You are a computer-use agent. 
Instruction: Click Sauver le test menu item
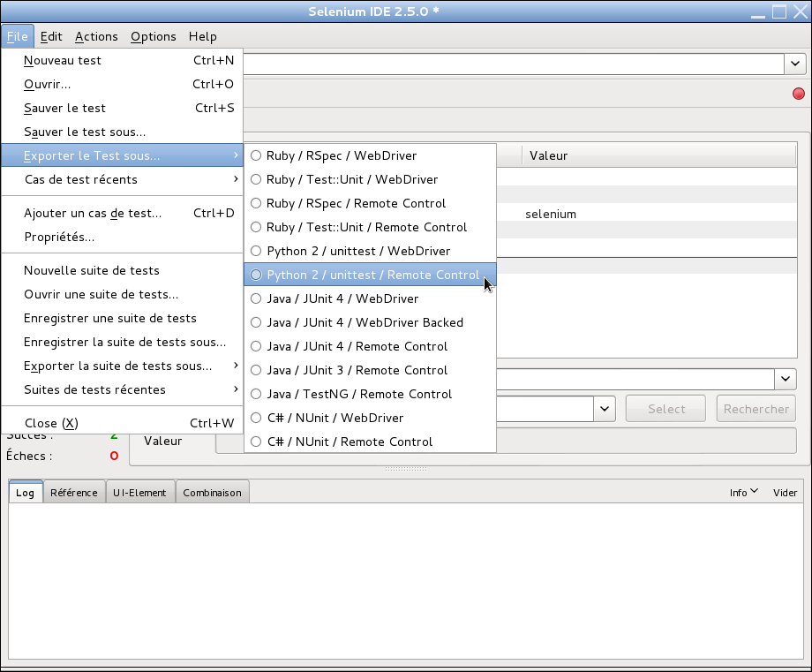pos(122,108)
